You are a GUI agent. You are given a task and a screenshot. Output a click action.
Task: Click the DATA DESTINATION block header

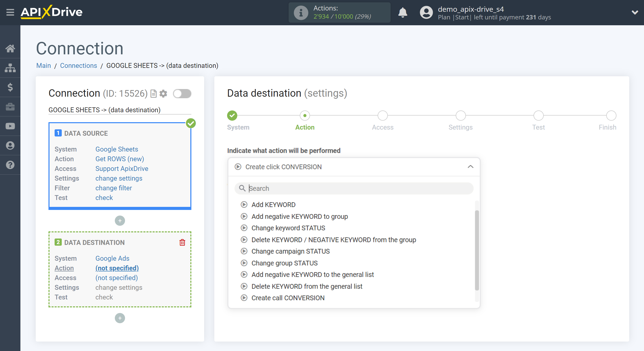click(94, 242)
